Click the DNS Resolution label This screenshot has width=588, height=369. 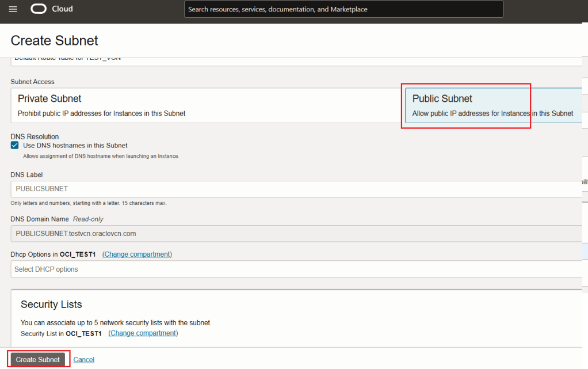[35, 136]
